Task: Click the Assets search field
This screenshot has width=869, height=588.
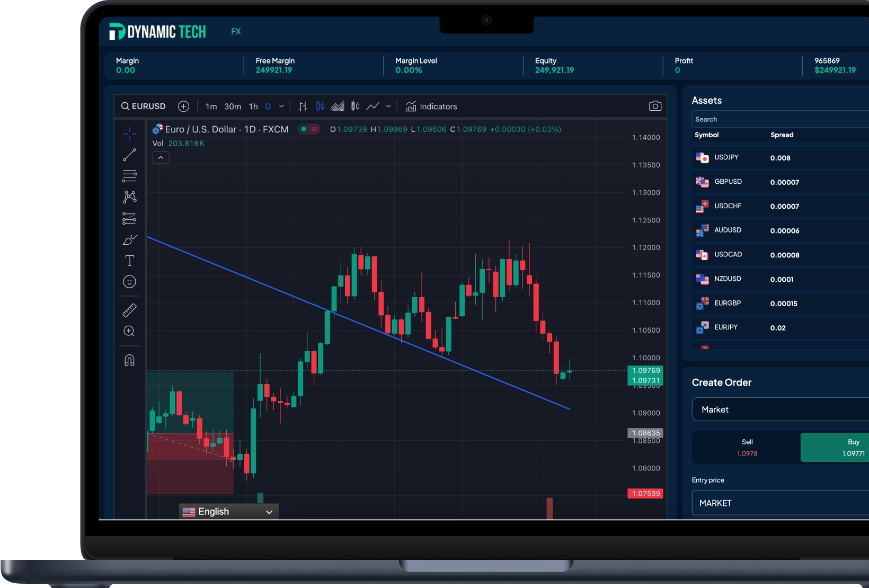Action: point(779,120)
